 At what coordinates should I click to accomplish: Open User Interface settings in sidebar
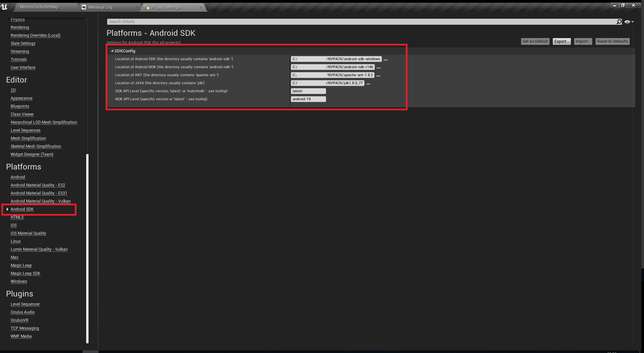[23, 68]
